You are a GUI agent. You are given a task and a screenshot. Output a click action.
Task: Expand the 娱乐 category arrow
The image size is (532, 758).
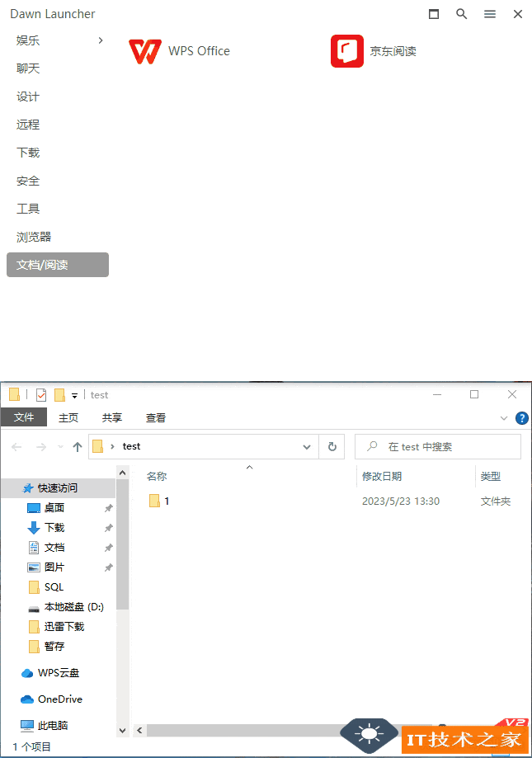[x=101, y=40]
